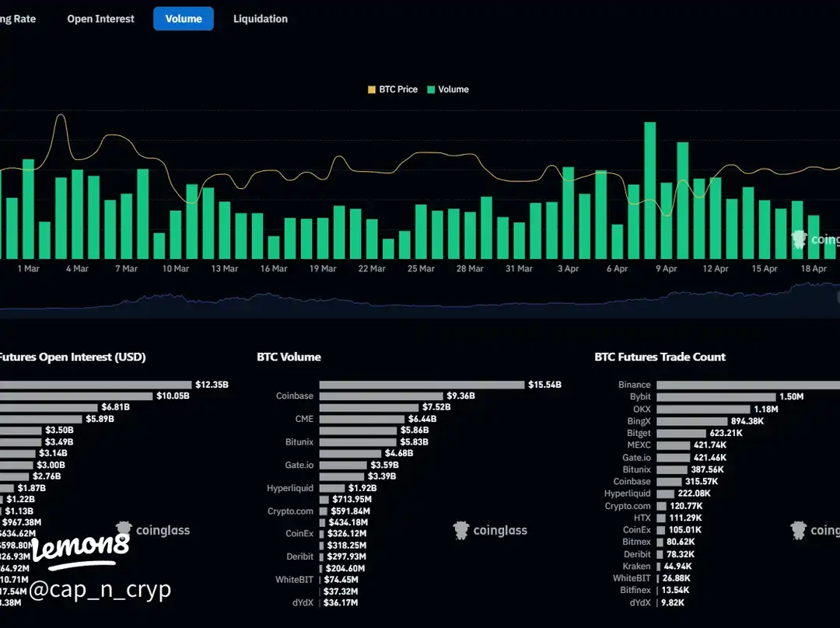Click the yellow BTC Price legend square
This screenshot has height=628, width=840.
[x=372, y=89]
